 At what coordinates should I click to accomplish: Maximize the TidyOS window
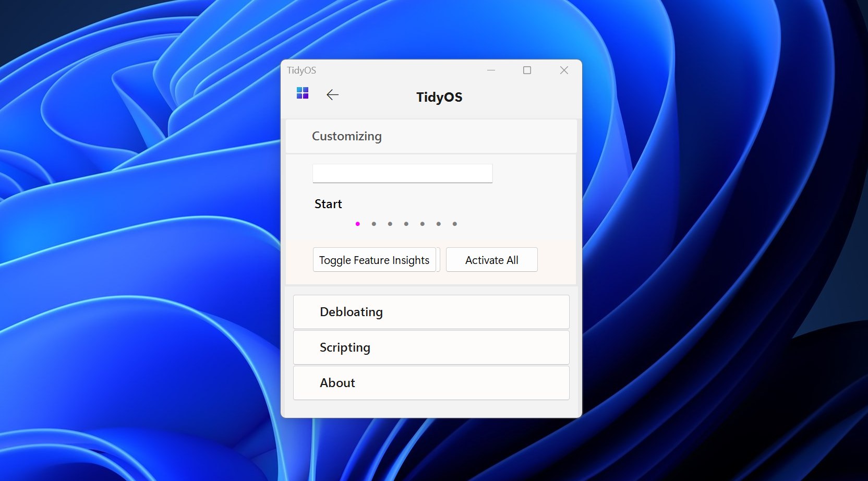tap(527, 70)
